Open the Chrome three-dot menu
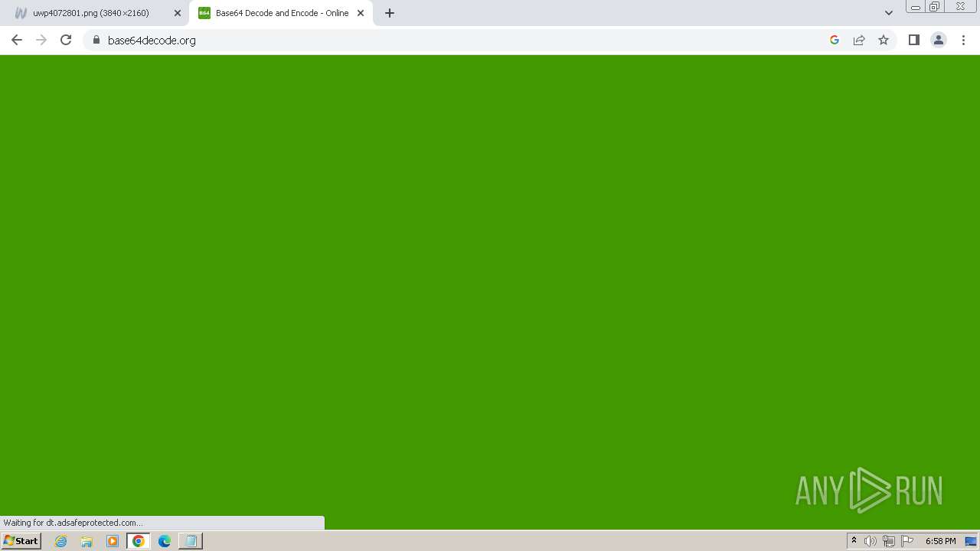Screen dimensions: 980x551 pyautogui.click(x=963, y=40)
